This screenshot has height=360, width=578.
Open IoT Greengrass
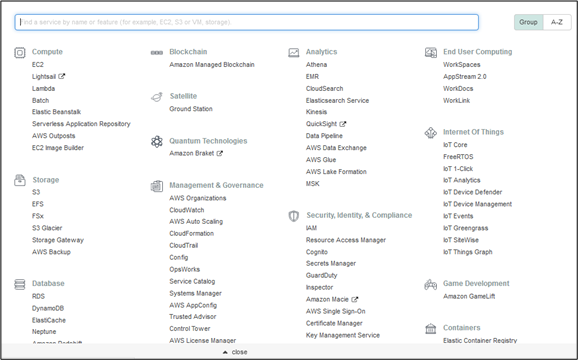tap(466, 228)
